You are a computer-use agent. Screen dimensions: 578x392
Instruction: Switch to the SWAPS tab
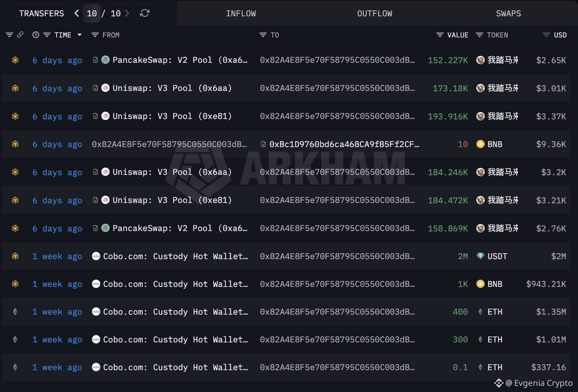point(508,14)
